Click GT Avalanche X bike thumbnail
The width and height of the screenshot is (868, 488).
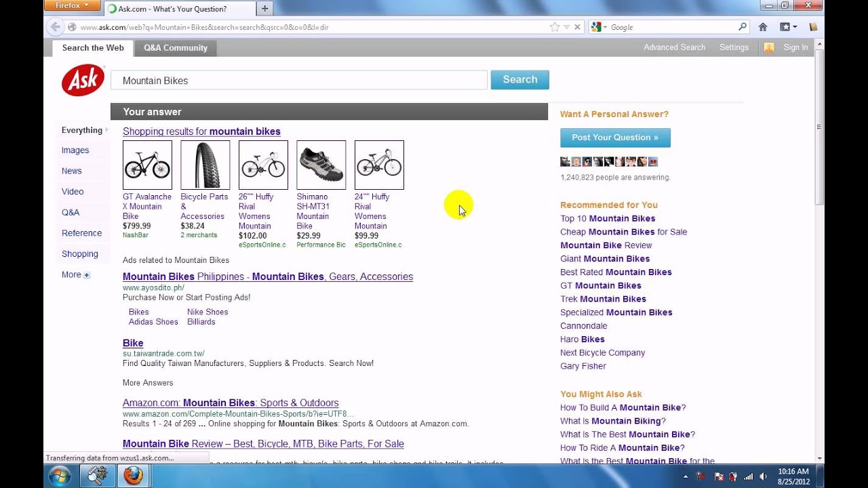click(x=147, y=165)
